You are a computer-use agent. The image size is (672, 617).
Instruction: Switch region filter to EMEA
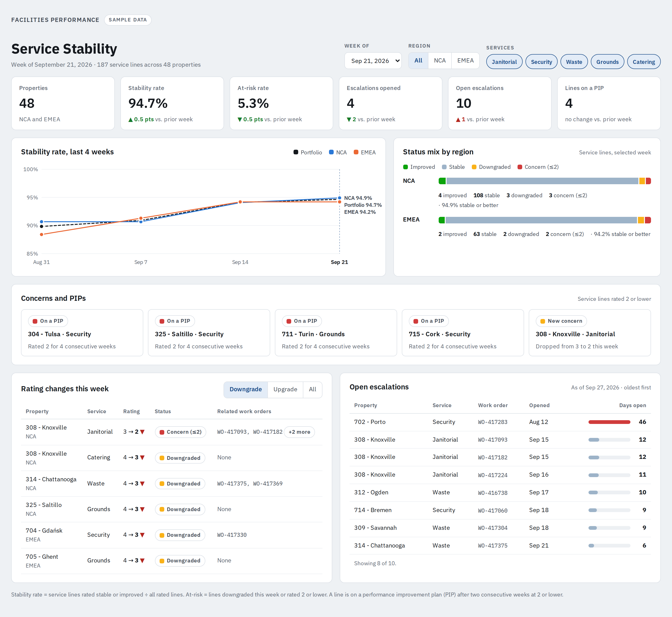[x=465, y=61]
